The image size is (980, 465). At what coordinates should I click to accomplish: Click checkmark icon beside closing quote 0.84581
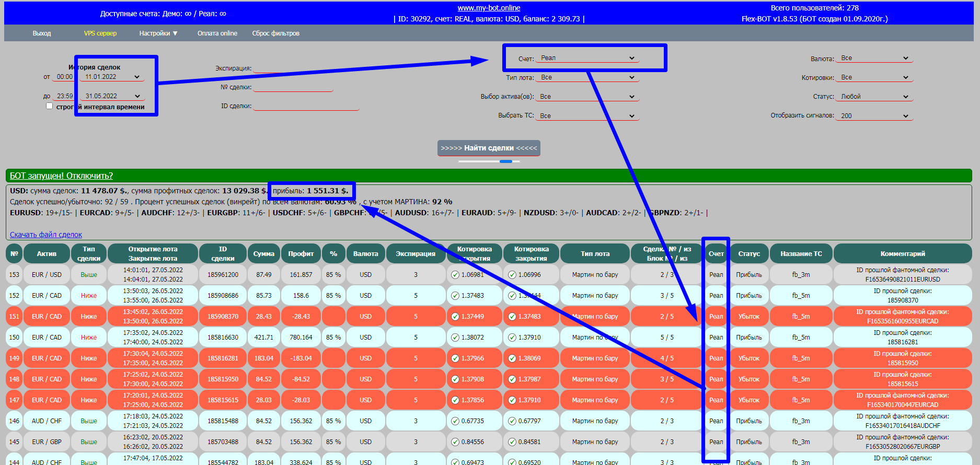tap(512, 442)
